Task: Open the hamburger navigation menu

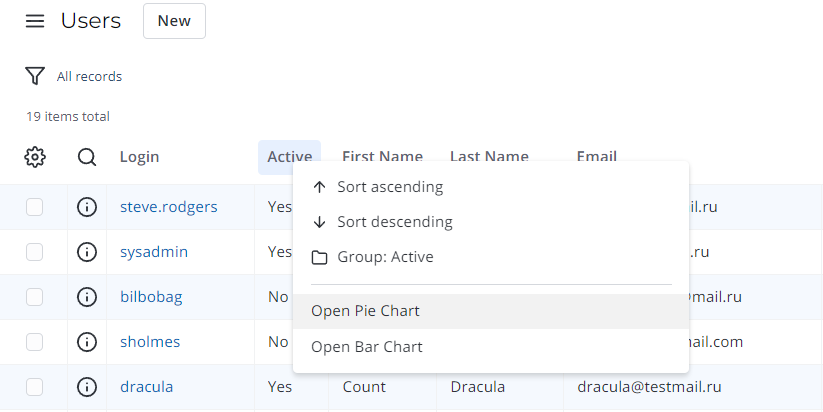Action: pos(35,21)
